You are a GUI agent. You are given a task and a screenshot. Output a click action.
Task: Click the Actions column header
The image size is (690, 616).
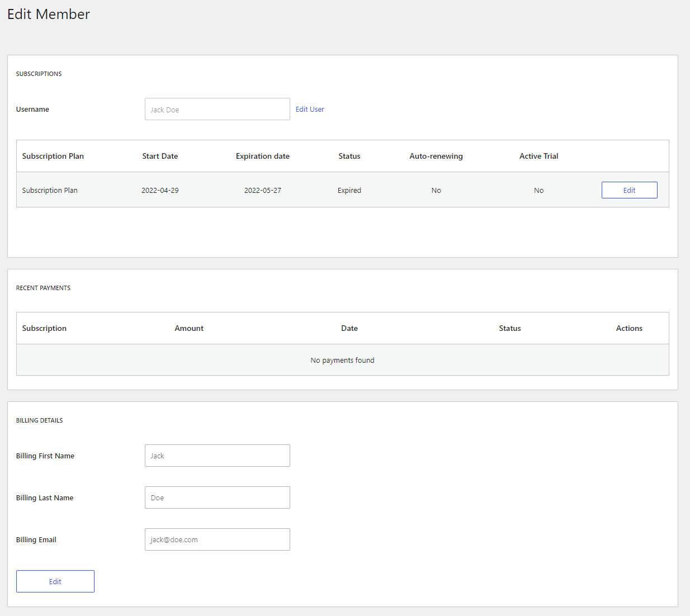coord(629,328)
